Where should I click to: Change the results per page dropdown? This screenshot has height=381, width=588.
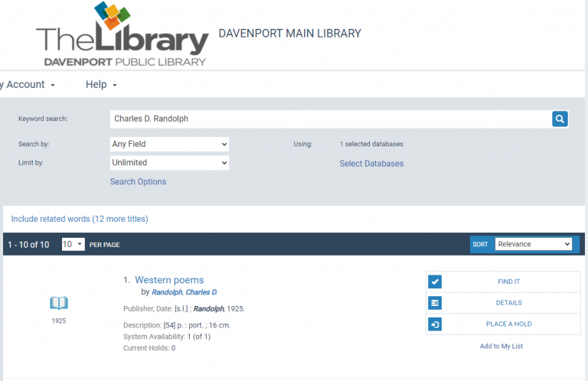pos(73,244)
